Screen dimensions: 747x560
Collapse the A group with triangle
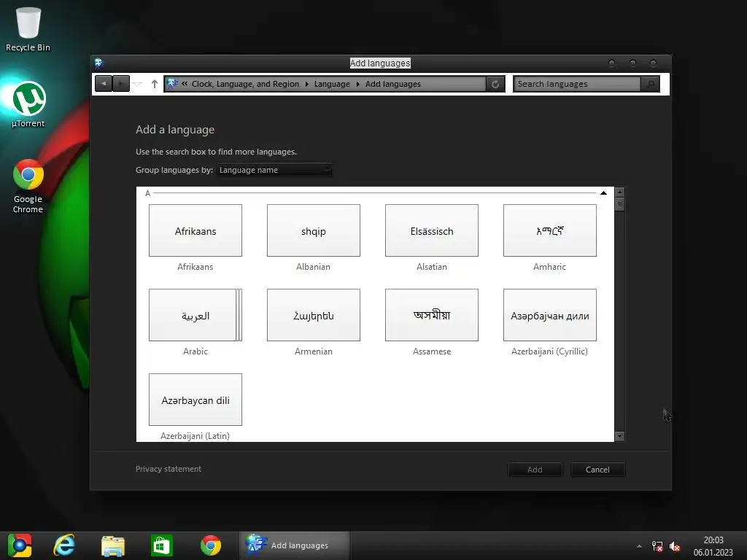click(x=603, y=192)
